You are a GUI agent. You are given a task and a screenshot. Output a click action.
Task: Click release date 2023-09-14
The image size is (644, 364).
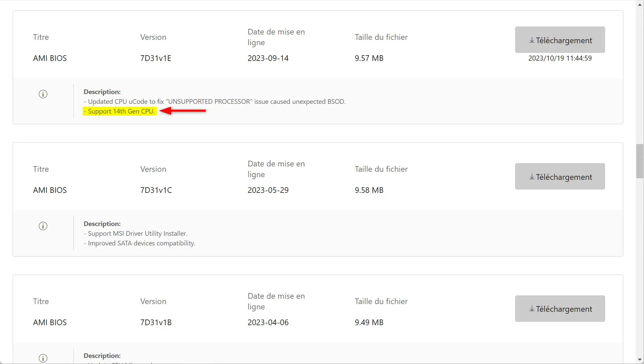268,58
